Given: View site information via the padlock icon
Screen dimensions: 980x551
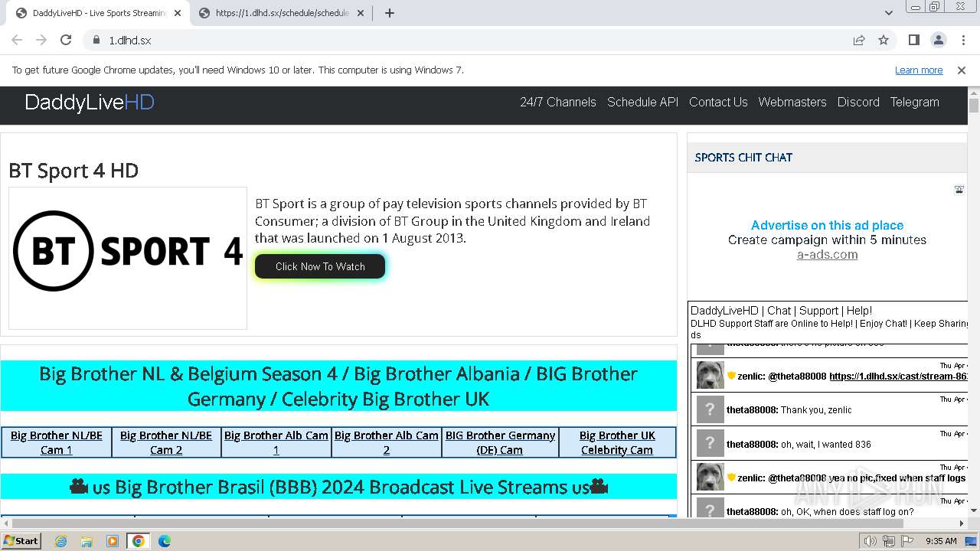Looking at the screenshot, I should click(x=96, y=41).
